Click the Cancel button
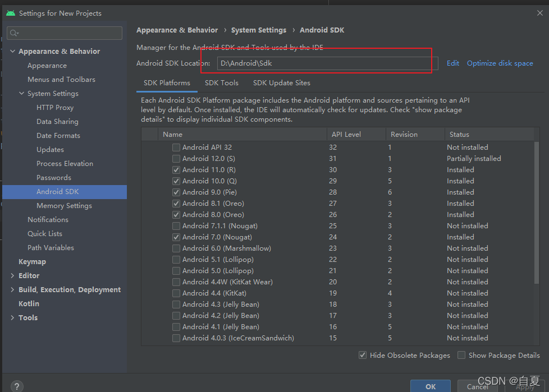Viewport: 549px width, 392px height. pyautogui.click(x=478, y=386)
